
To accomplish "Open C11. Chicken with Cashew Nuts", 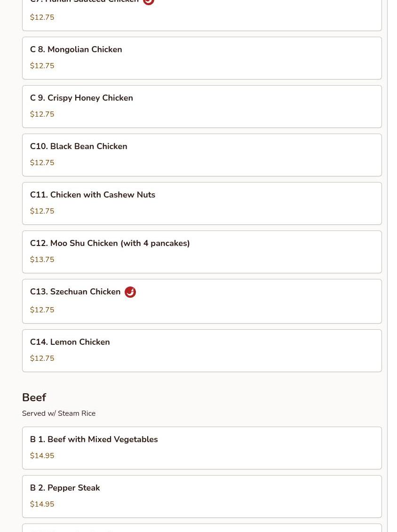I will click(x=201, y=203).
